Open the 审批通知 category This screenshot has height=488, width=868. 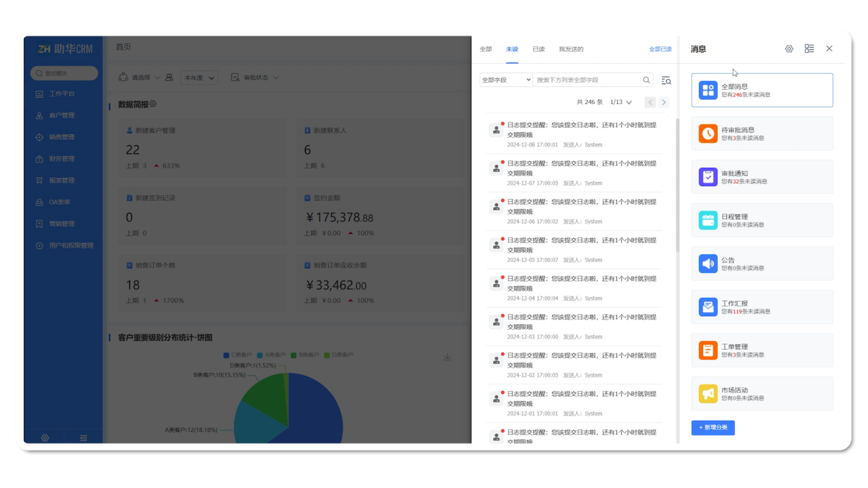tap(762, 177)
